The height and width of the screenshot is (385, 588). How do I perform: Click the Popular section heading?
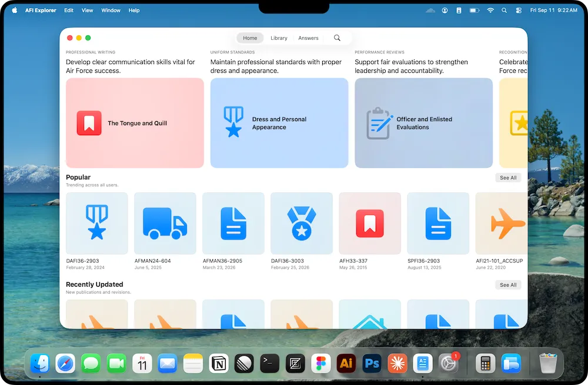[78, 177]
